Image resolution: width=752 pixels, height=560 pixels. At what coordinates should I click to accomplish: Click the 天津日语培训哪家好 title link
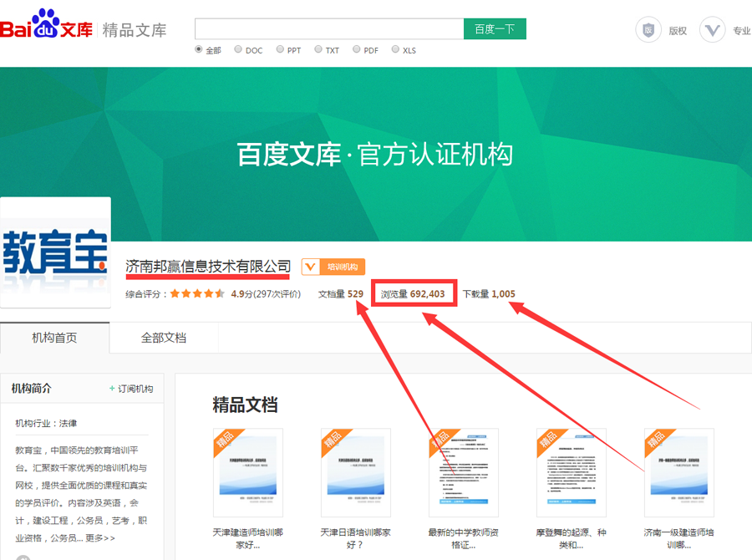tap(356, 538)
